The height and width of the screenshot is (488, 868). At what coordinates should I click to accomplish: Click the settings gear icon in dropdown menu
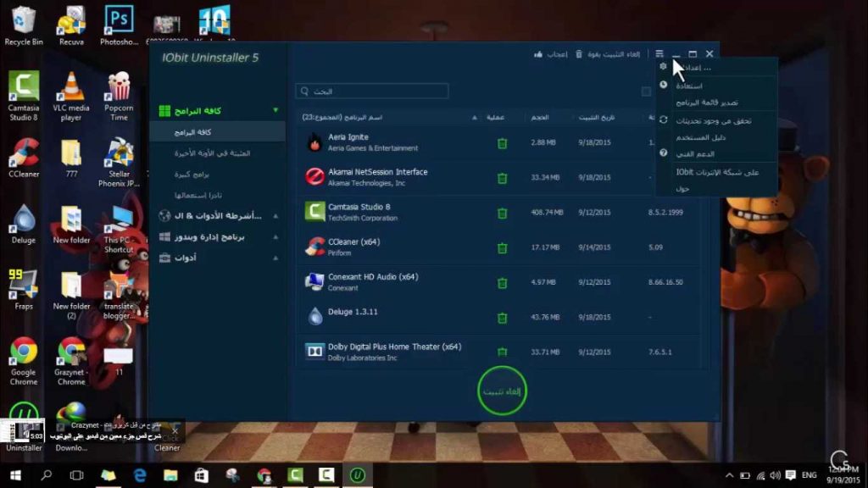coord(663,67)
